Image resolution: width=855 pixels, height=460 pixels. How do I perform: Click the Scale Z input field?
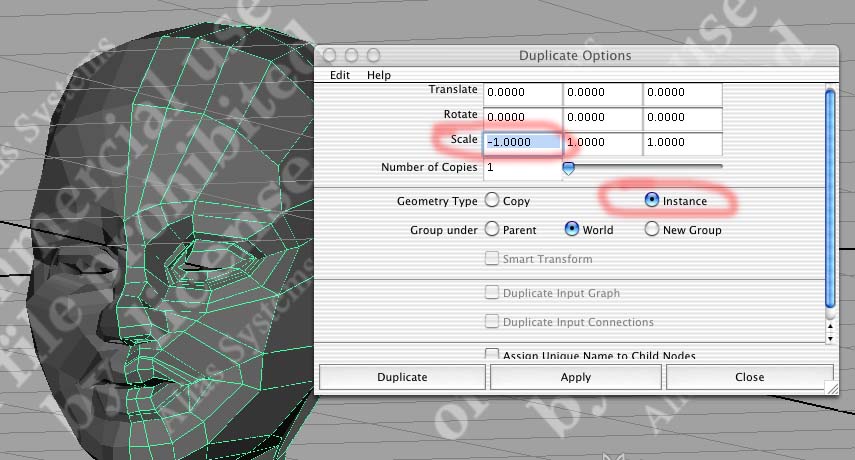point(682,143)
